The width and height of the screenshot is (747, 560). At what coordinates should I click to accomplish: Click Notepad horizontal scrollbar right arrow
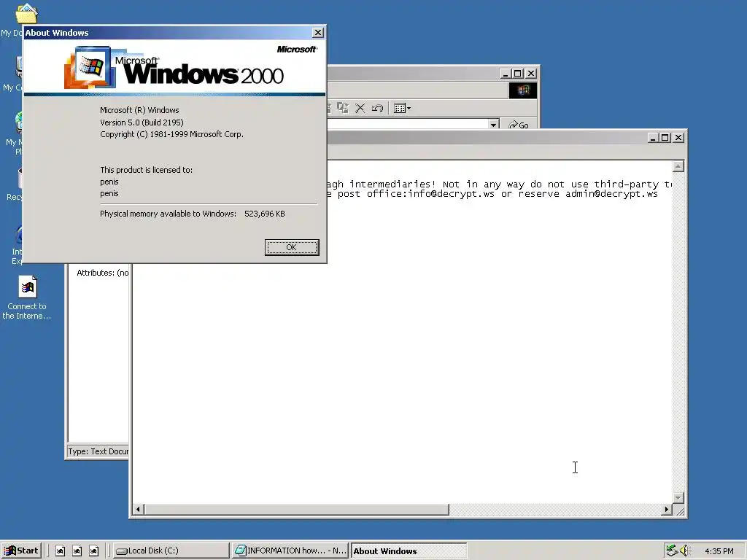click(x=667, y=510)
